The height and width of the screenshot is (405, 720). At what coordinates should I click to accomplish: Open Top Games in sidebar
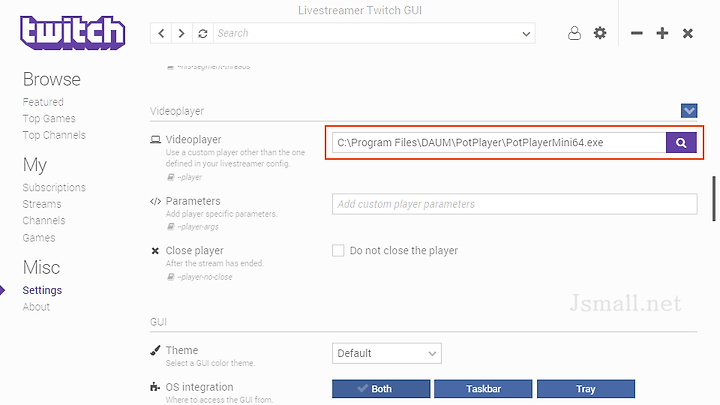[x=49, y=118]
